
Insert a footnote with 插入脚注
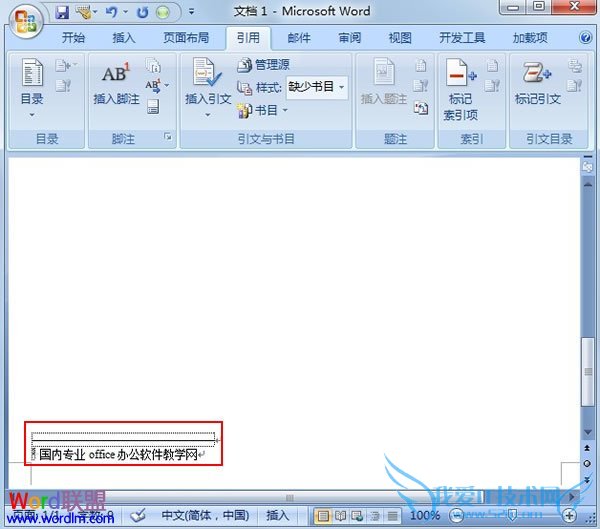tap(116, 83)
